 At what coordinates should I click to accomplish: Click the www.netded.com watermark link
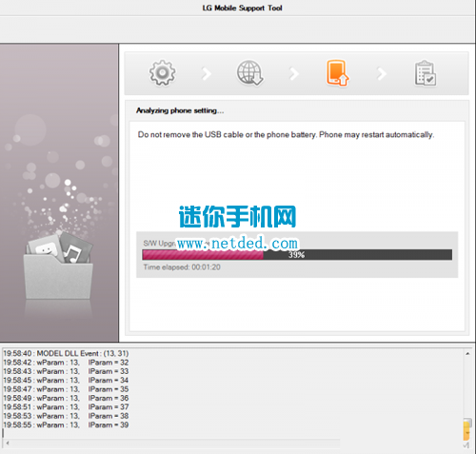(x=237, y=244)
